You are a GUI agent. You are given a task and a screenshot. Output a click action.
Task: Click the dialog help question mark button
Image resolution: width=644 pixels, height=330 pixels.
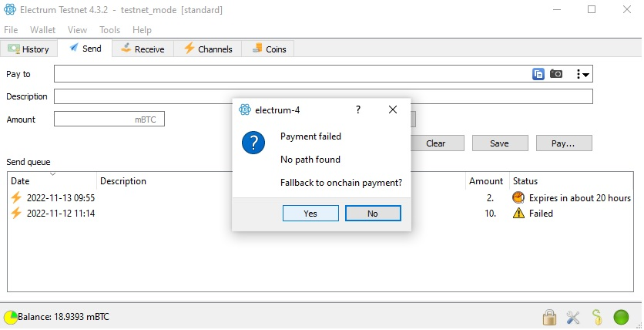(x=358, y=109)
